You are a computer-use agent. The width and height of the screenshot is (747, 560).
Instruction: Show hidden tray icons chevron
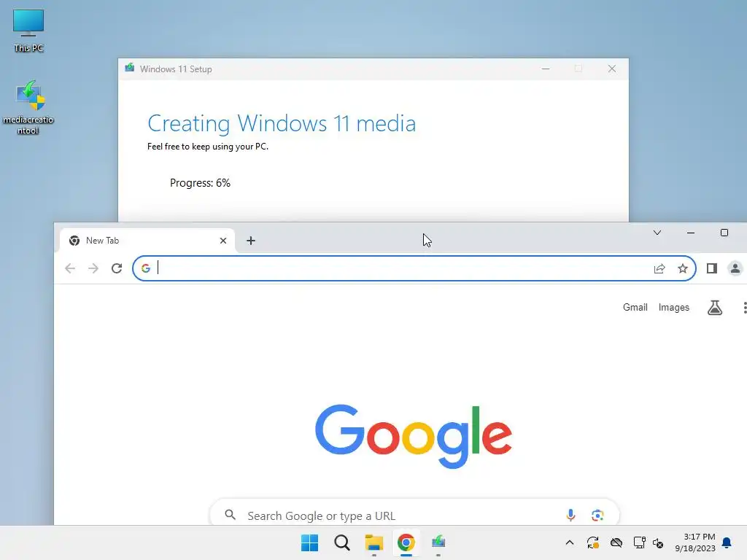[569, 542]
